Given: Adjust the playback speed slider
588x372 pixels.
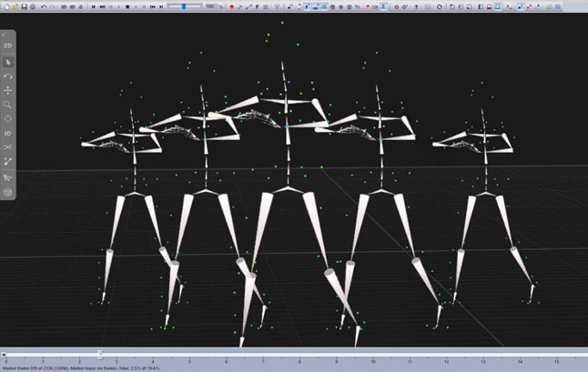Looking at the screenshot, I should [x=184, y=6].
